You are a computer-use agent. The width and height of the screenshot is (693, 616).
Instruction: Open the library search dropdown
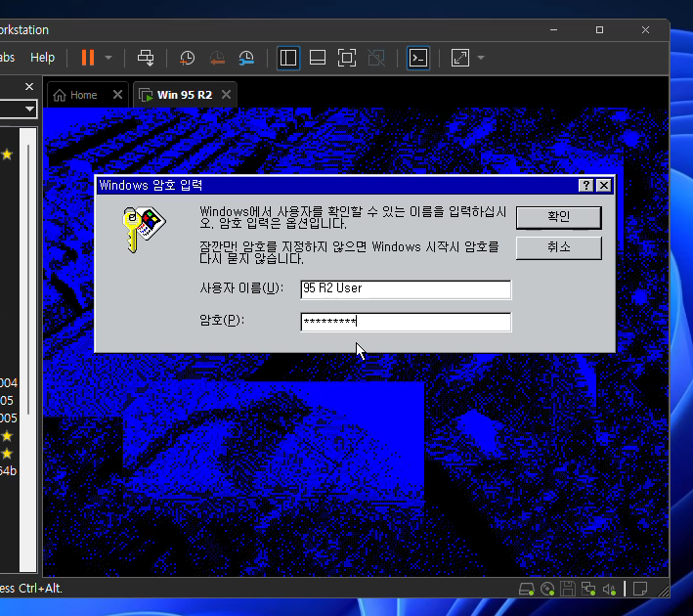click(x=29, y=109)
